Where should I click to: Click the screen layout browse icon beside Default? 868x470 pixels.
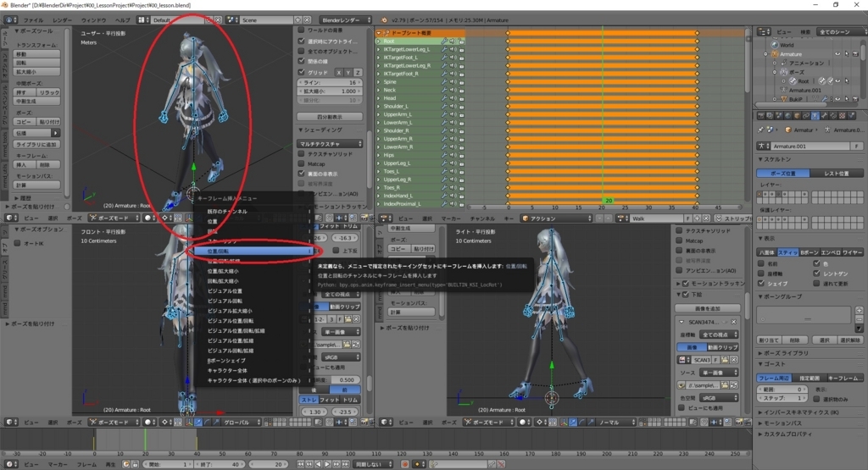[144, 20]
